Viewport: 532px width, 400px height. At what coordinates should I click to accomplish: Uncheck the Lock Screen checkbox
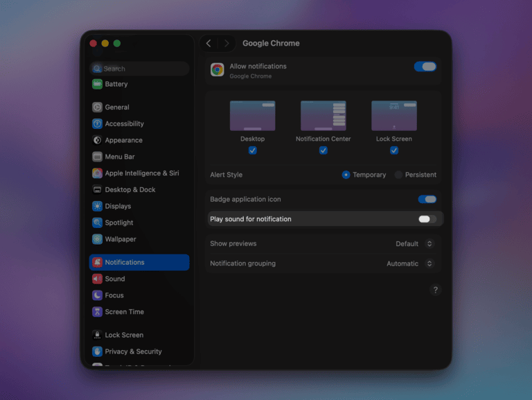click(x=394, y=150)
